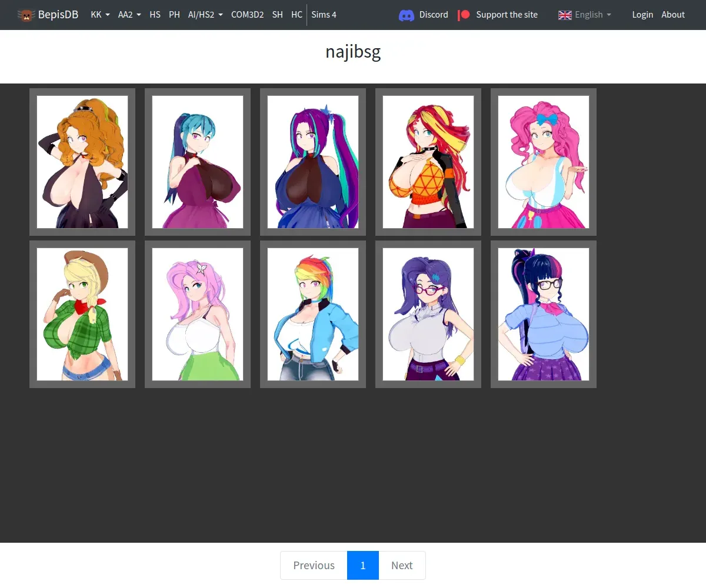Open the purple-haired red glasses card
Screen dimensions: 706x588
point(428,314)
